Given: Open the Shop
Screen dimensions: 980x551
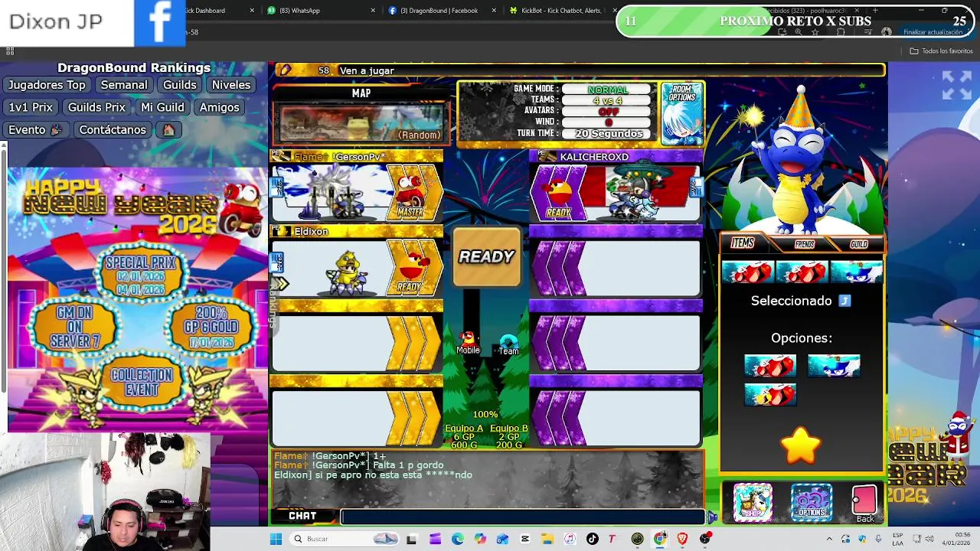Looking at the screenshot, I should 753,502.
